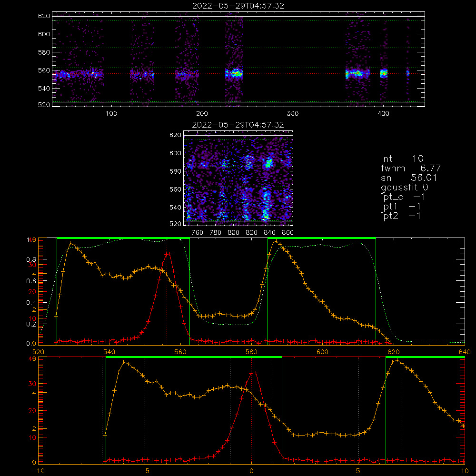Click the -10 x-axis label on bottom plot
Screen dimensions: 476x476
pos(38,471)
